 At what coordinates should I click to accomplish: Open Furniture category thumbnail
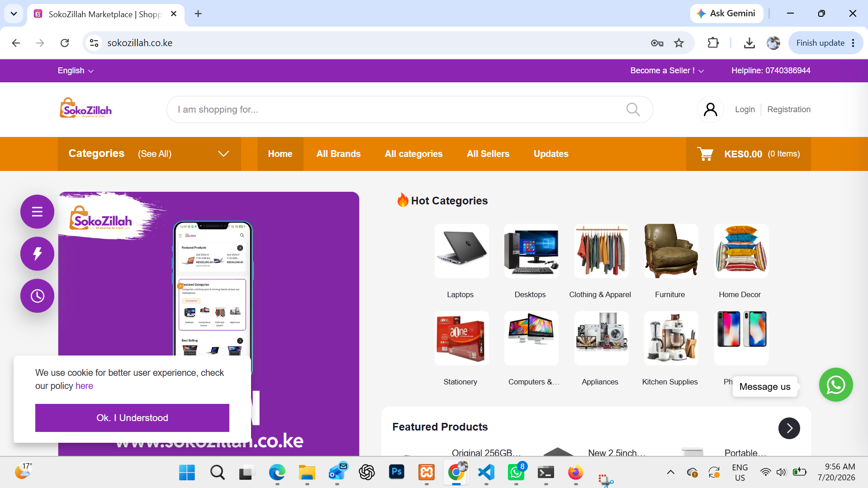pos(671,251)
